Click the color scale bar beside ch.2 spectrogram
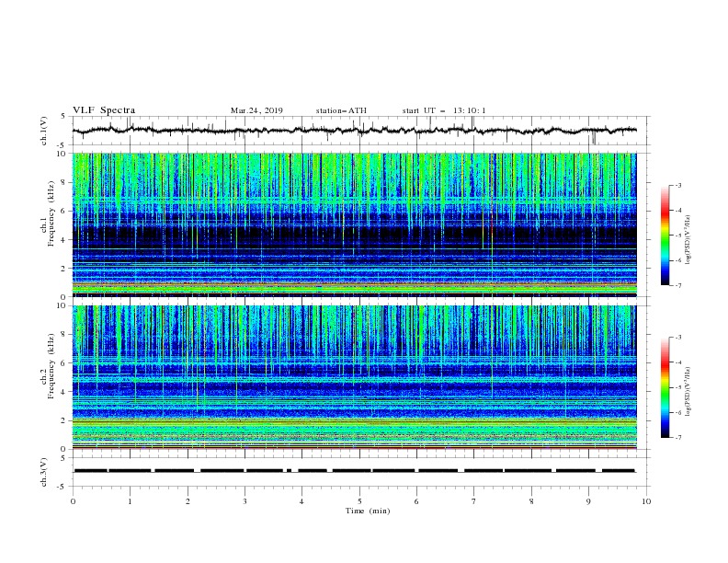Viewport: 728px width, 563px height. tap(665, 387)
